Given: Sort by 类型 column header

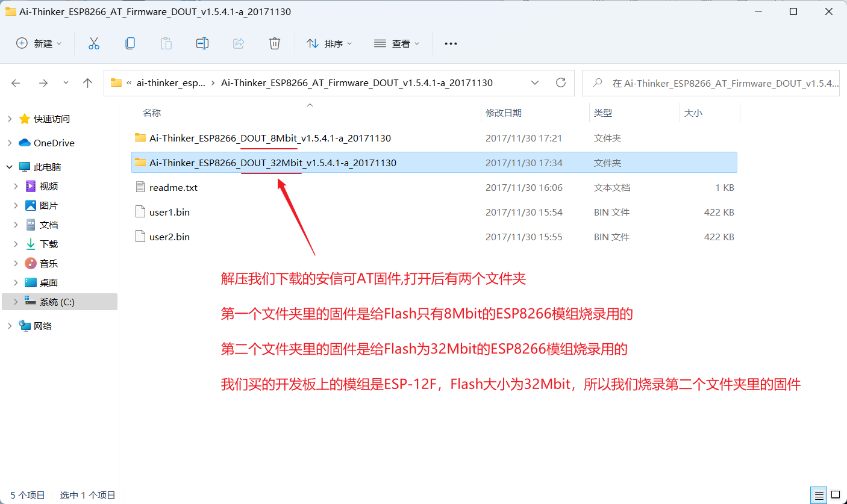Looking at the screenshot, I should pos(603,113).
